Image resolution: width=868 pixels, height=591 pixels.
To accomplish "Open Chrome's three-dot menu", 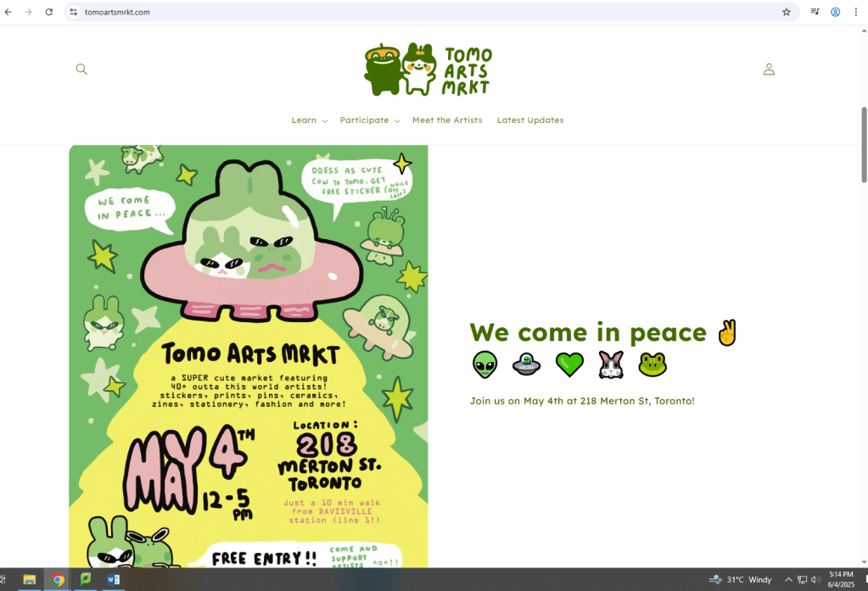I will [856, 12].
